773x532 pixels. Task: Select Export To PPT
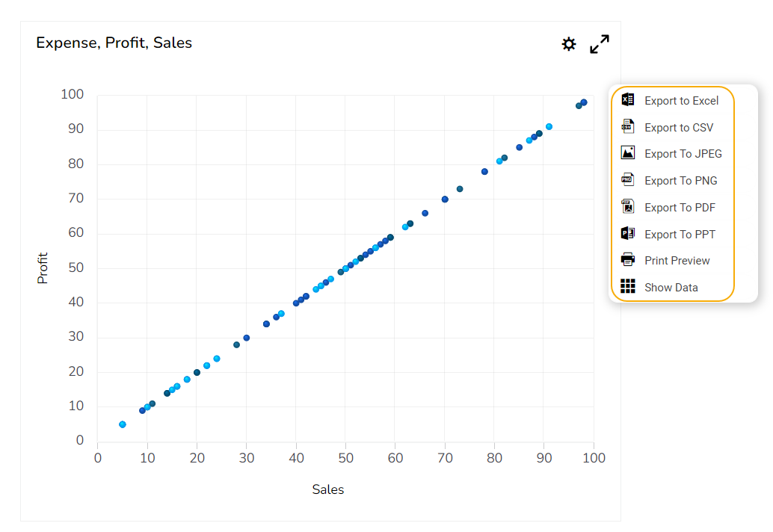tap(680, 235)
